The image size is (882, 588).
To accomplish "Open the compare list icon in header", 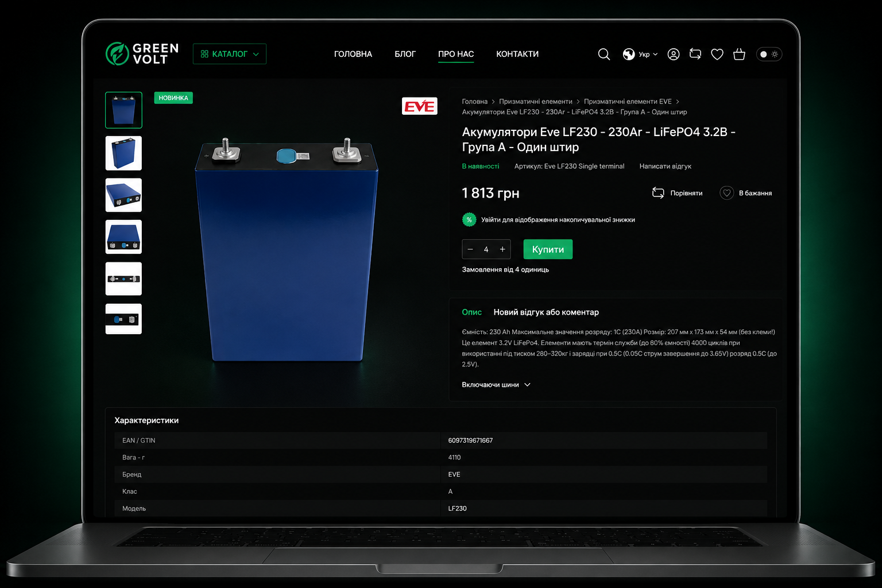I will click(x=695, y=54).
